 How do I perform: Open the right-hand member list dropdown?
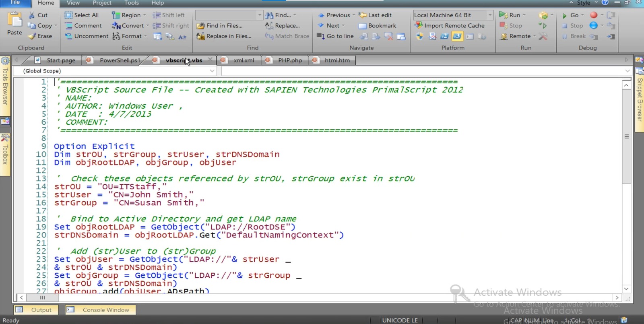click(627, 71)
